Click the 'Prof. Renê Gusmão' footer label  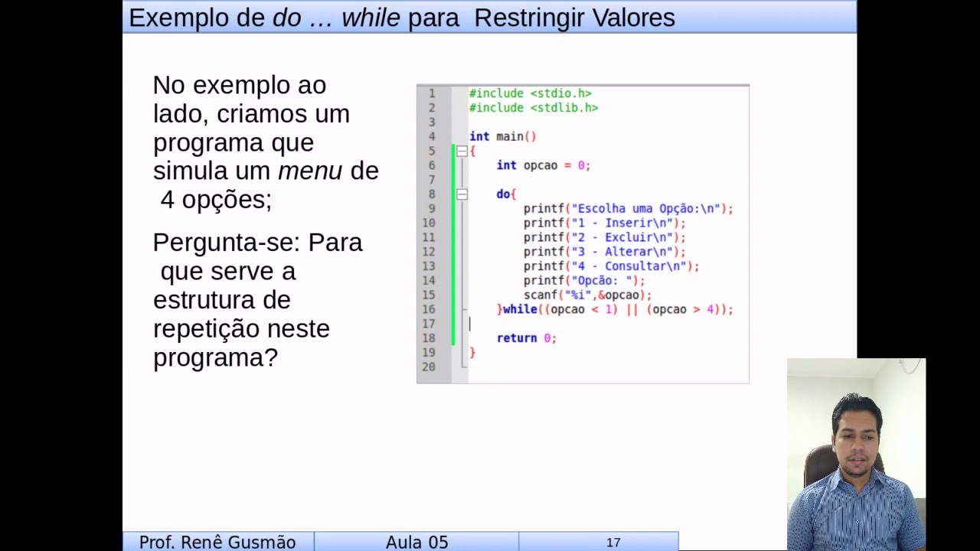pyautogui.click(x=217, y=542)
